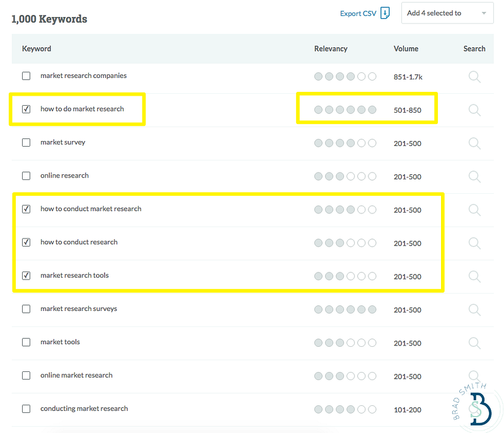Open the Add 4 selected to dropdown

pos(447,13)
